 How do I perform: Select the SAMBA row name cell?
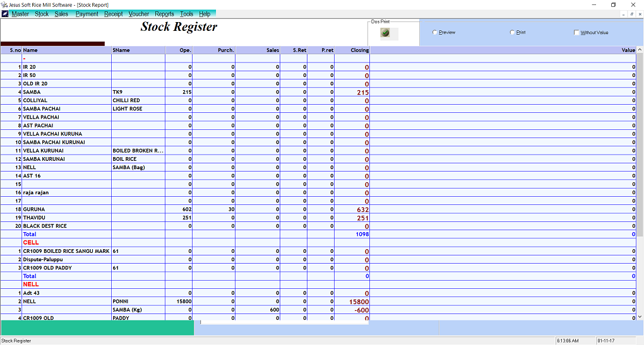tap(66, 92)
